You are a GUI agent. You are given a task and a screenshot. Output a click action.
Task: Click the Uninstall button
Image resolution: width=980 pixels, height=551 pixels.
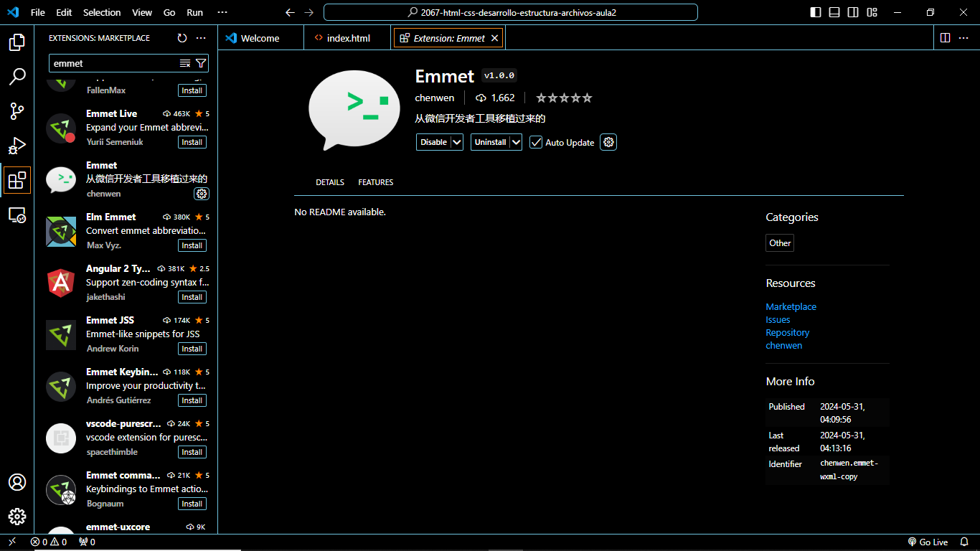click(x=491, y=142)
